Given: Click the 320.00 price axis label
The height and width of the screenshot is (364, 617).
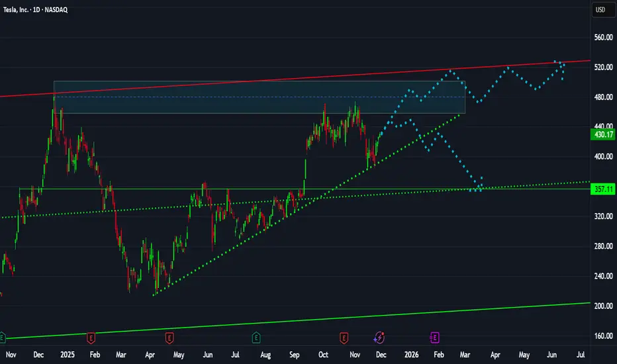Looking at the screenshot, I should 603,216.
